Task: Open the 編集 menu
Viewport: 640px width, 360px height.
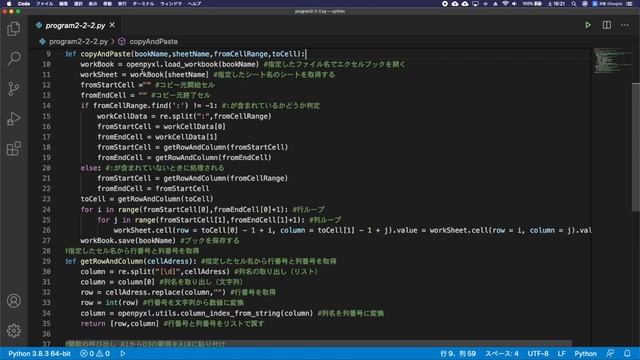Action: (x=63, y=4)
